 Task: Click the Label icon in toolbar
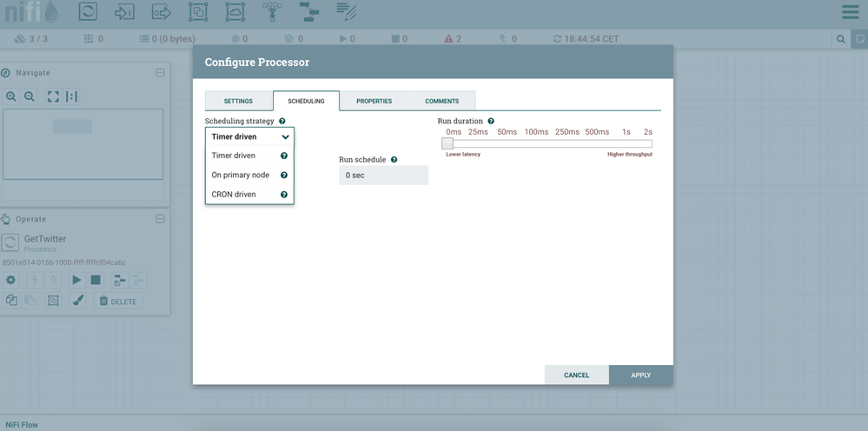click(x=347, y=11)
